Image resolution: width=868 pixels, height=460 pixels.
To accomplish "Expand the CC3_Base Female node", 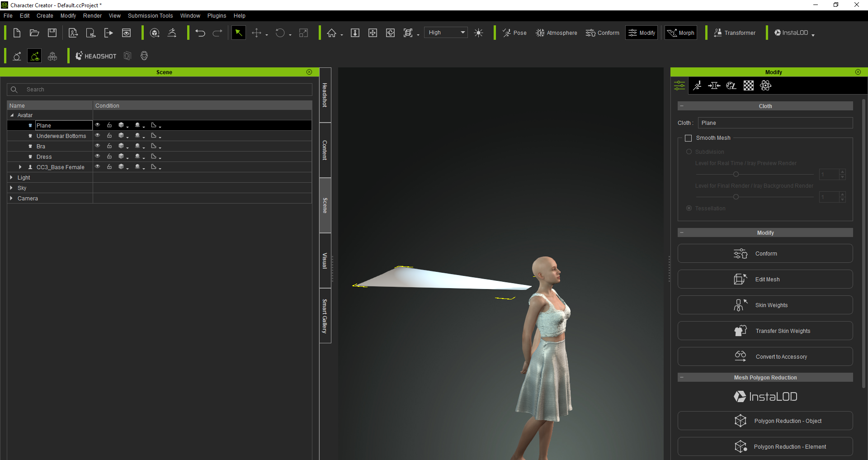I will point(20,167).
